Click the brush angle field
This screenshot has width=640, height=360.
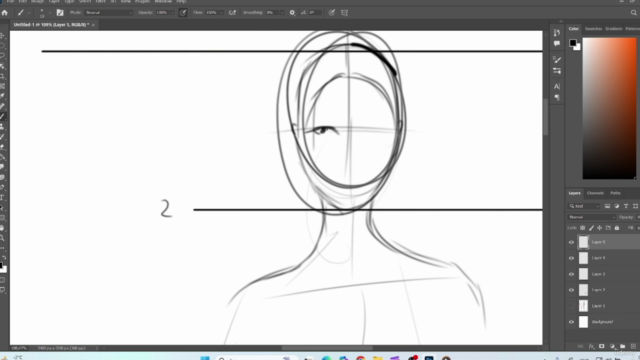click(315, 13)
